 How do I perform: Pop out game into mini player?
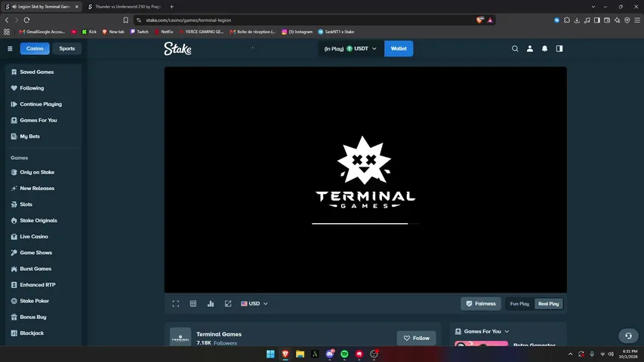[x=228, y=304]
